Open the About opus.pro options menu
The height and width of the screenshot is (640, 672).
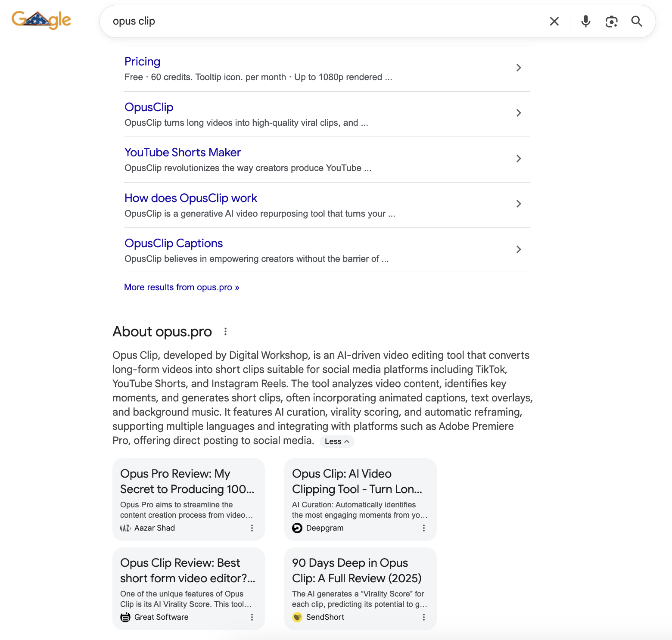[x=226, y=332]
